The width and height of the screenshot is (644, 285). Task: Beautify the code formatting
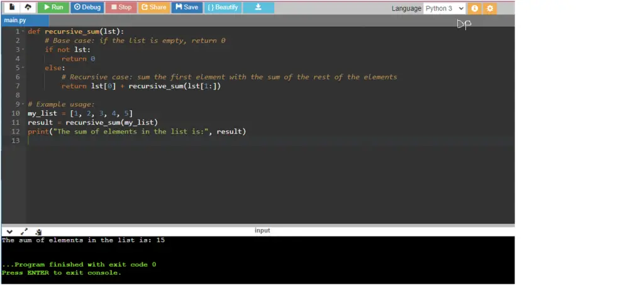[x=223, y=8]
